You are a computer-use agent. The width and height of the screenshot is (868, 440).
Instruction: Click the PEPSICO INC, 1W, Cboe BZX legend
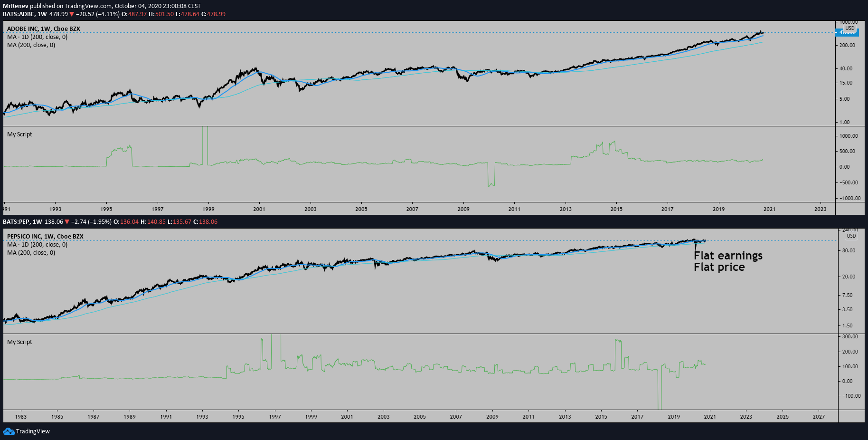tap(45, 237)
